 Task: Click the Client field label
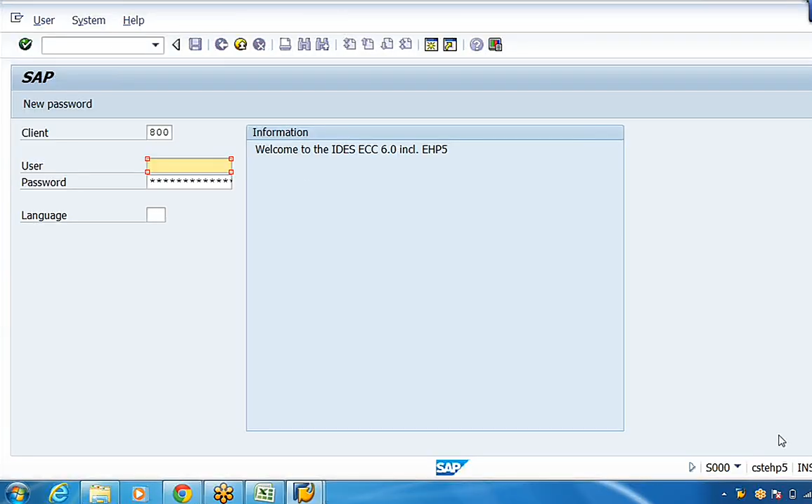34,133
